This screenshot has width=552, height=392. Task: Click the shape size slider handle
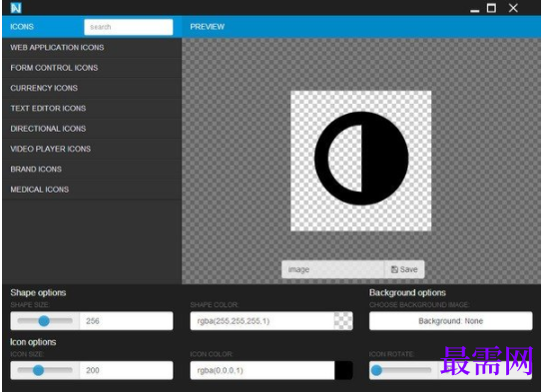pos(44,321)
